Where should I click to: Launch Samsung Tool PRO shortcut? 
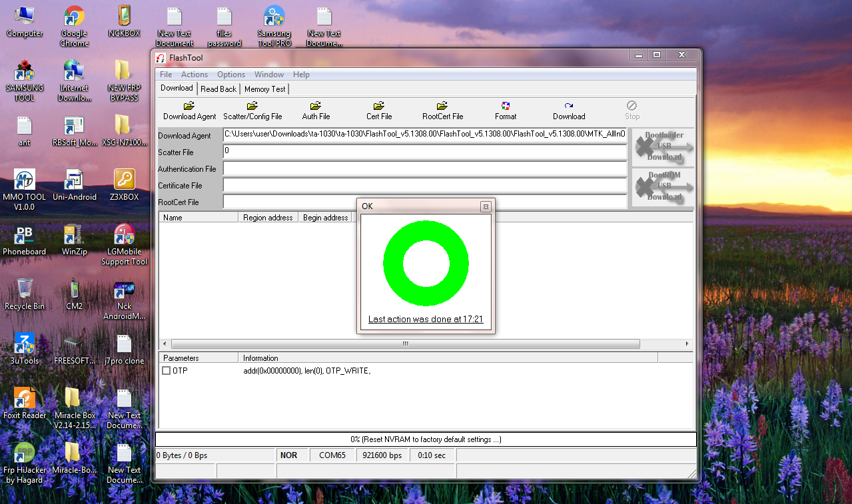click(x=274, y=27)
